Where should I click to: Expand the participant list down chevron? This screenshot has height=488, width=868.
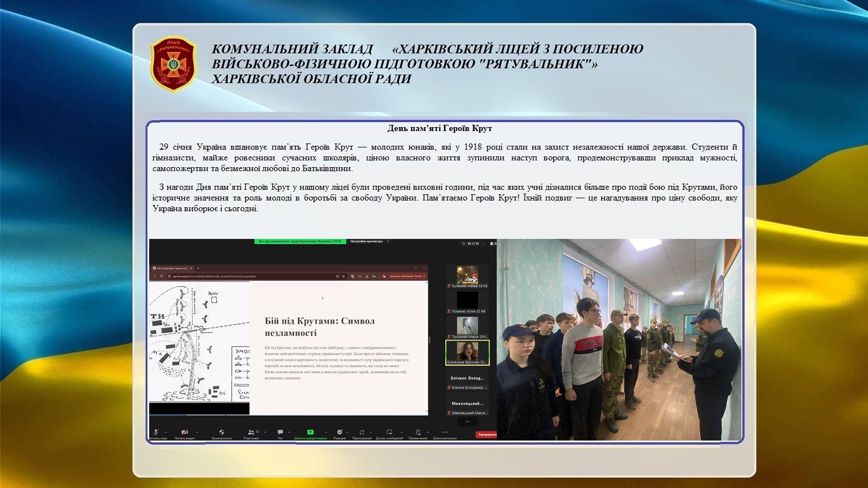coord(467,422)
